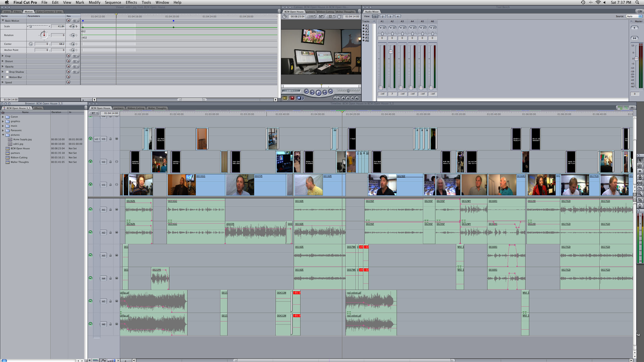Select the Zoom In tool
Viewport: 644px width, 362px height.
coord(640,194)
